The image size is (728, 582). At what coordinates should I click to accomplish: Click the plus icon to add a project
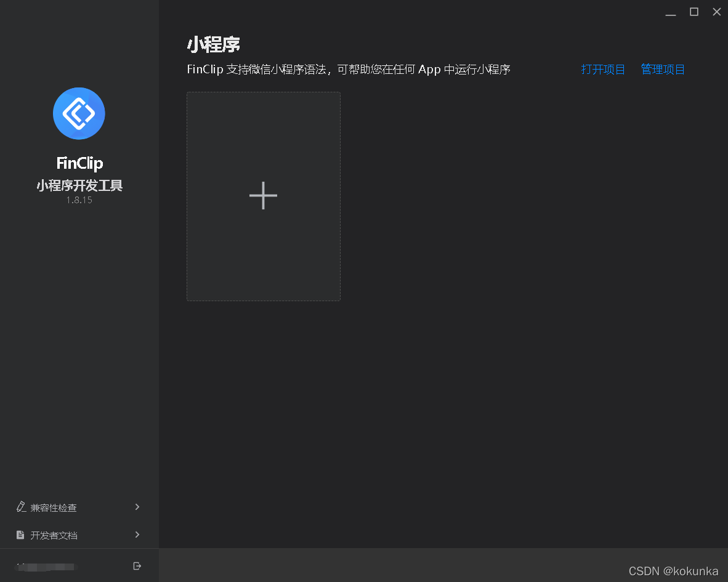click(x=263, y=196)
